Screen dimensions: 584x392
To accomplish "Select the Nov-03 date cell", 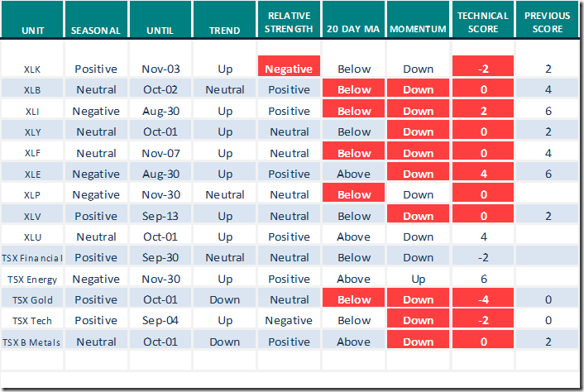I will point(160,69).
